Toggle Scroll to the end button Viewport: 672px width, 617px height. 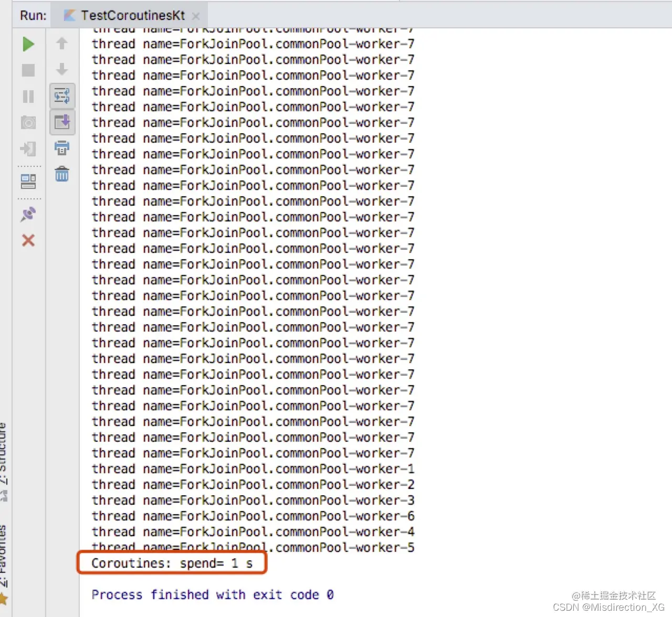click(62, 122)
